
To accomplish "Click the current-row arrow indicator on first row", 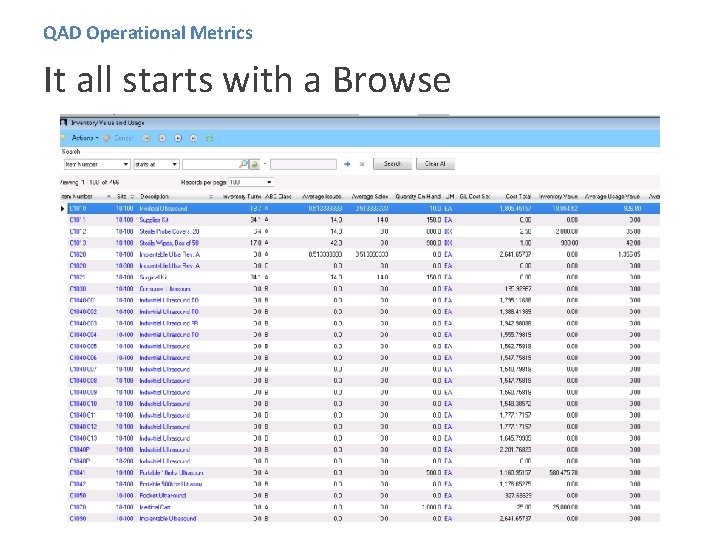I will (62, 208).
